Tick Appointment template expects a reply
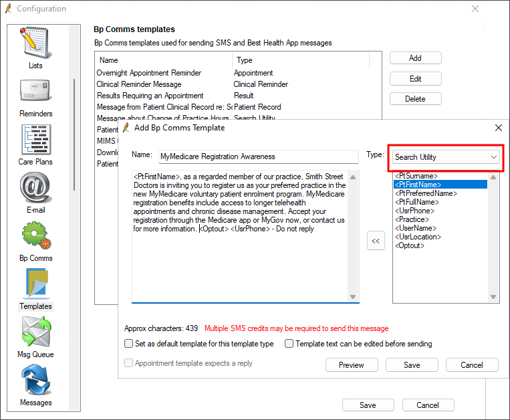 (x=129, y=362)
